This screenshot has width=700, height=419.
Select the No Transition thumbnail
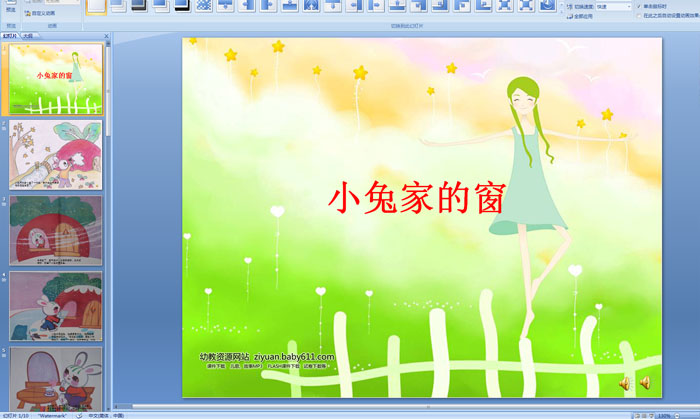pyautogui.click(x=96, y=5)
